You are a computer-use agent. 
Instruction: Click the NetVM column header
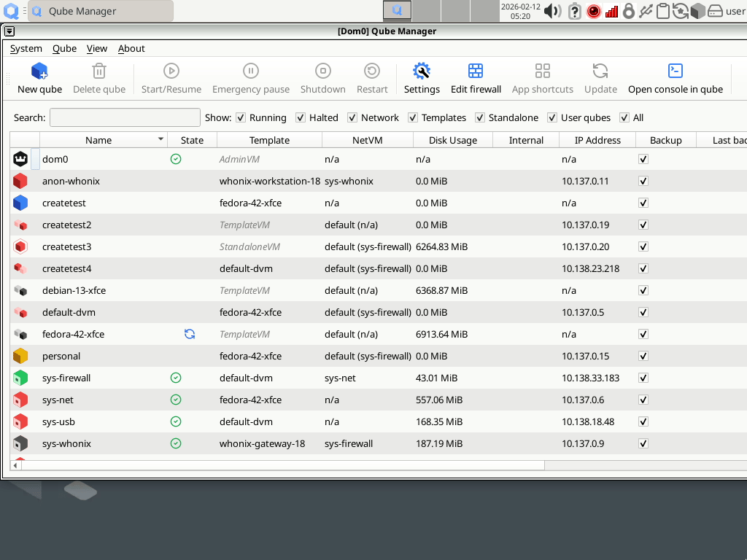[x=368, y=140]
